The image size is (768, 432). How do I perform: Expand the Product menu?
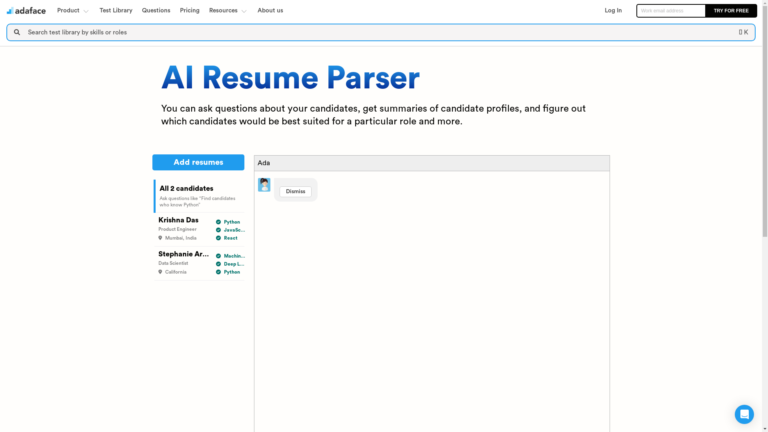72,10
